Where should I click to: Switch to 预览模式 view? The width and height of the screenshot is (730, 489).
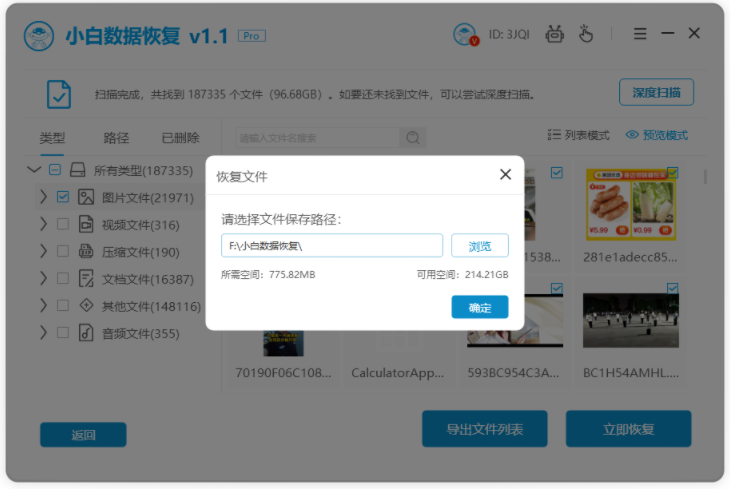click(x=656, y=135)
